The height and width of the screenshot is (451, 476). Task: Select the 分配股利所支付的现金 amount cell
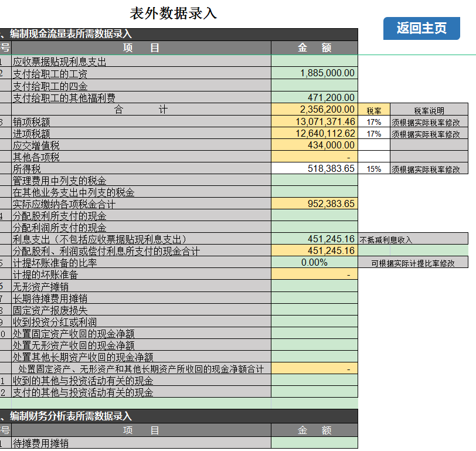click(x=314, y=215)
